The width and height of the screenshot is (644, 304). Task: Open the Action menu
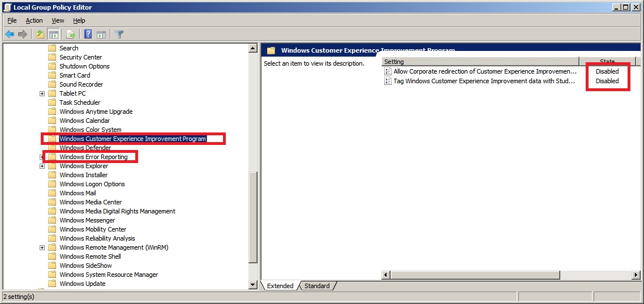(34, 20)
